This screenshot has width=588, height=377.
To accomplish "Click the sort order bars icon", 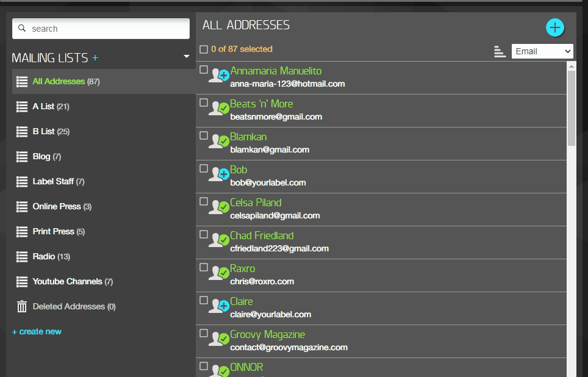I will (500, 51).
